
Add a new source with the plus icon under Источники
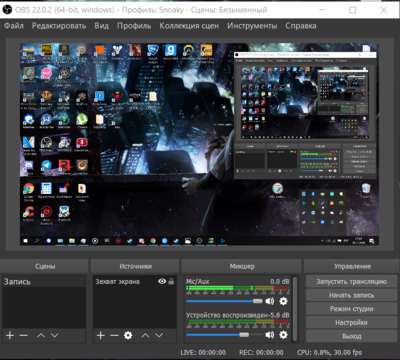click(101, 335)
